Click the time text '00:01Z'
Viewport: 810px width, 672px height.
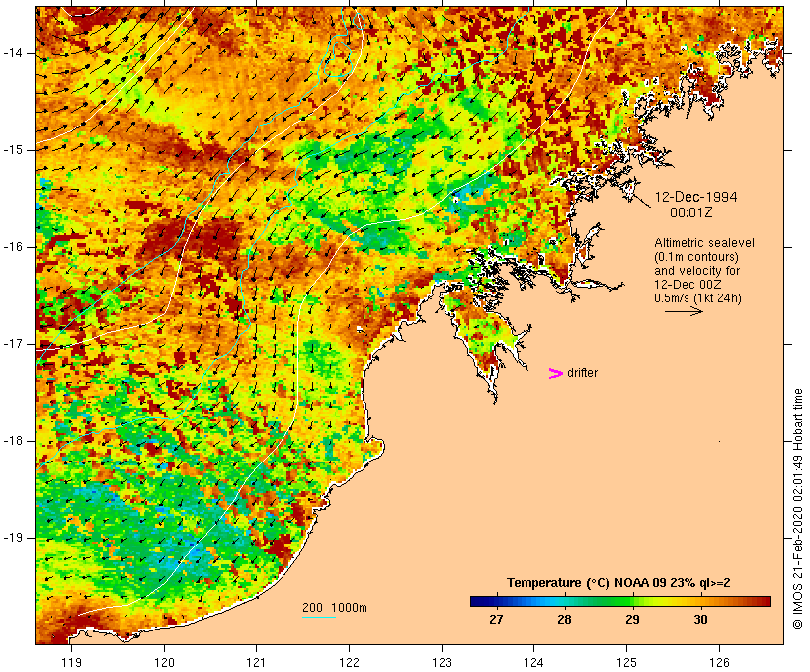pyautogui.click(x=691, y=212)
